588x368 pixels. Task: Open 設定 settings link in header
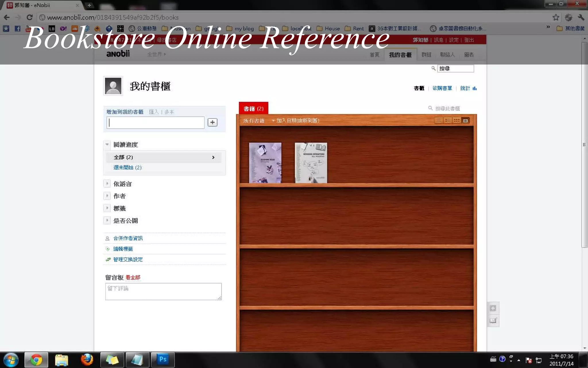[x=454, y=40]
